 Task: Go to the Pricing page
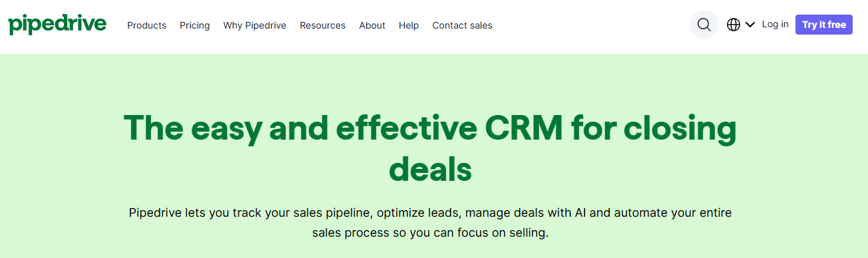(x=194, y=25)
